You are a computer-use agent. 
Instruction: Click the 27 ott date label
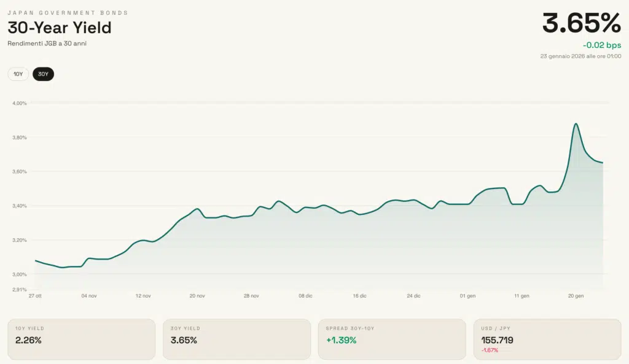35,296
